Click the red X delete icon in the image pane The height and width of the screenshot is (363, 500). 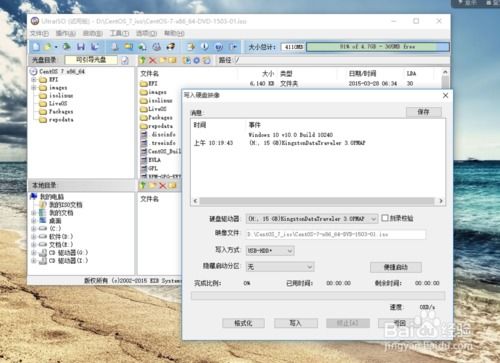coord(153,60)
